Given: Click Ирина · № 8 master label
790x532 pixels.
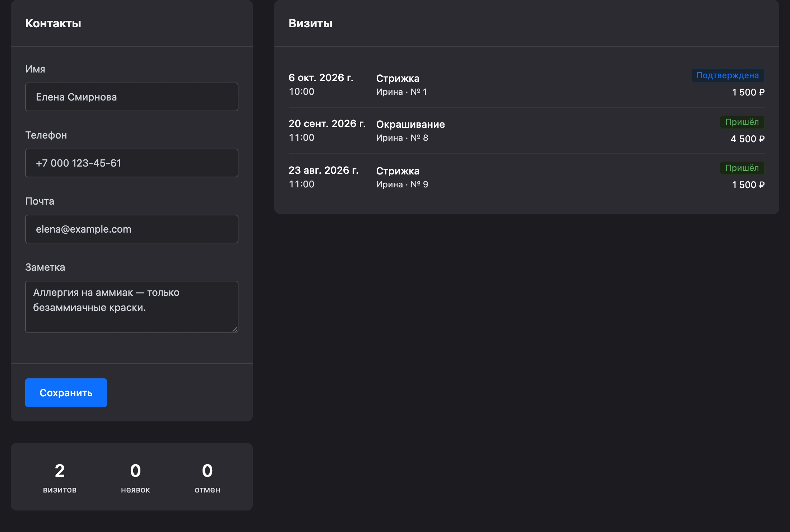Looking at the screenshot, I should click(402, 138).
